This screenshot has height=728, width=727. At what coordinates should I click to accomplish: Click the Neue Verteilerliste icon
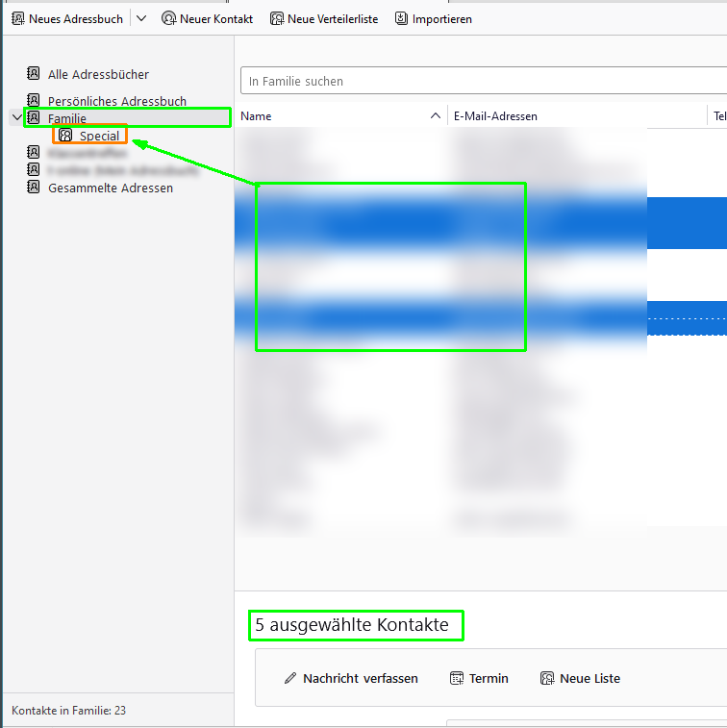pos(277,19)
